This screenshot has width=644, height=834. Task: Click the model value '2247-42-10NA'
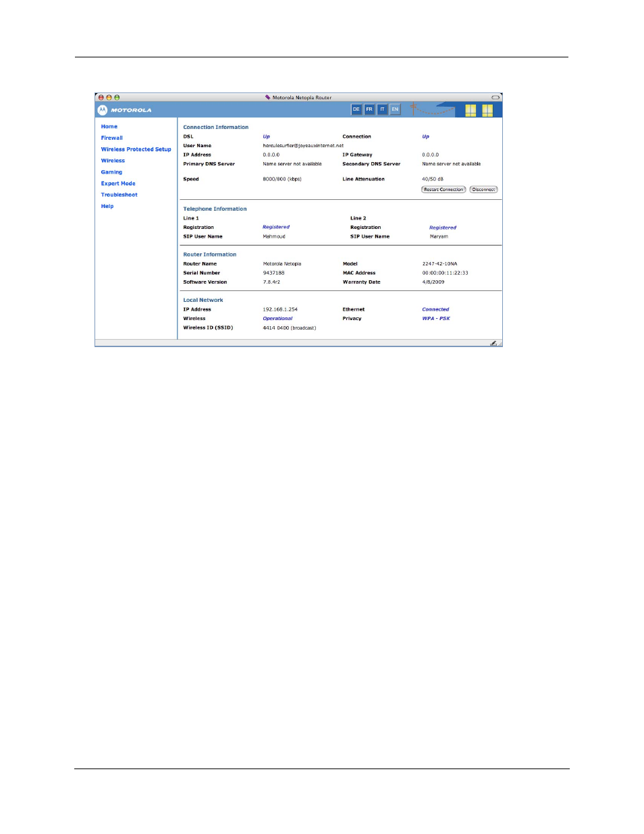pos(439,264)
